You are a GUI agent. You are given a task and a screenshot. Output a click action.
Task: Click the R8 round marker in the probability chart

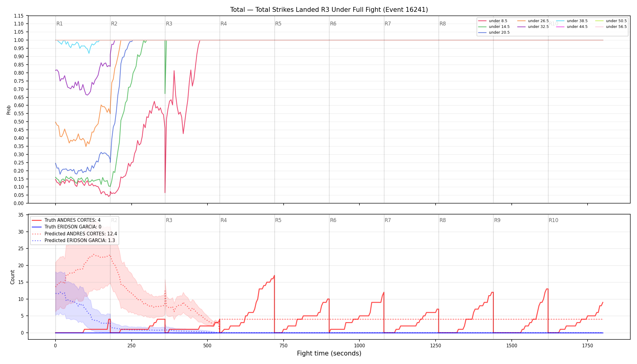[x=443, y=24]
